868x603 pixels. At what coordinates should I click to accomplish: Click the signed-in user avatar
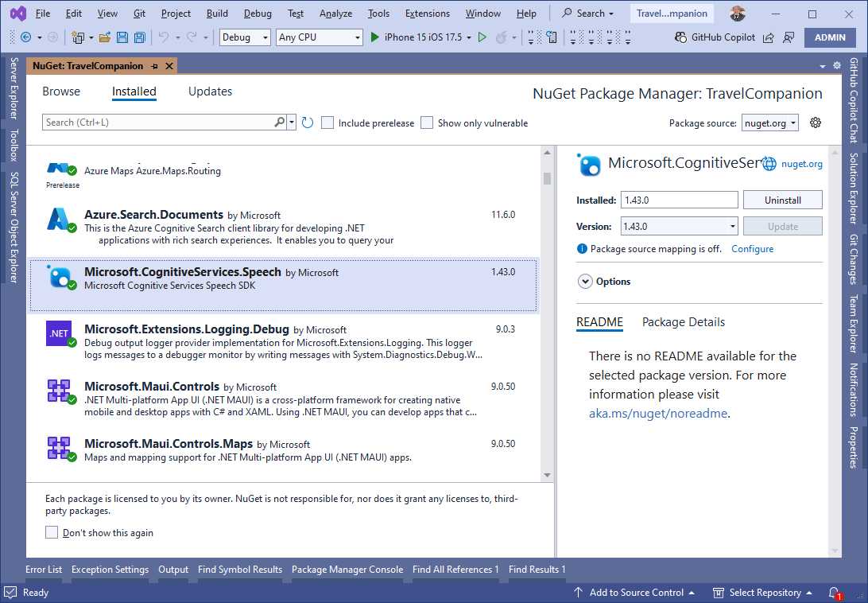pos(738,14)
